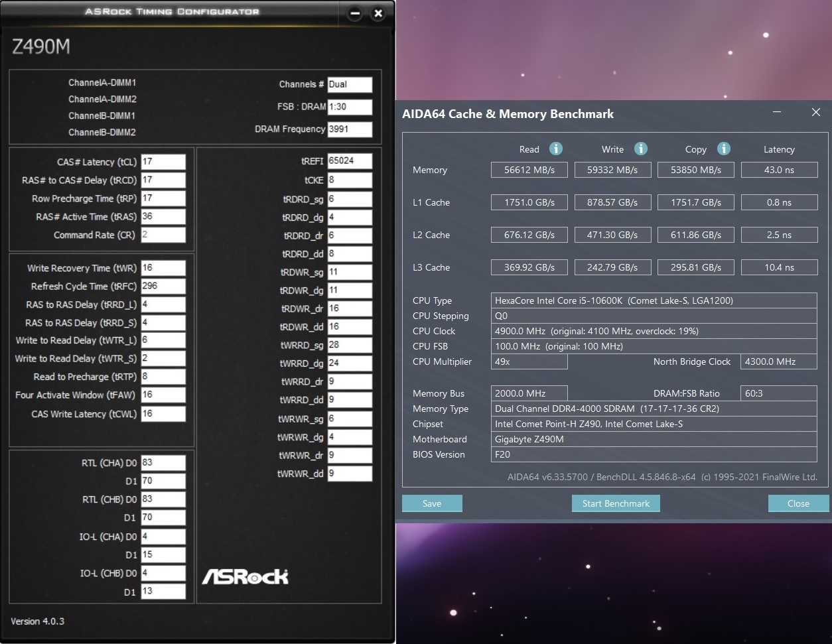832x644 pixels.
Task: Click the FSB : DRAM ratio field
Action: point(350,107)
